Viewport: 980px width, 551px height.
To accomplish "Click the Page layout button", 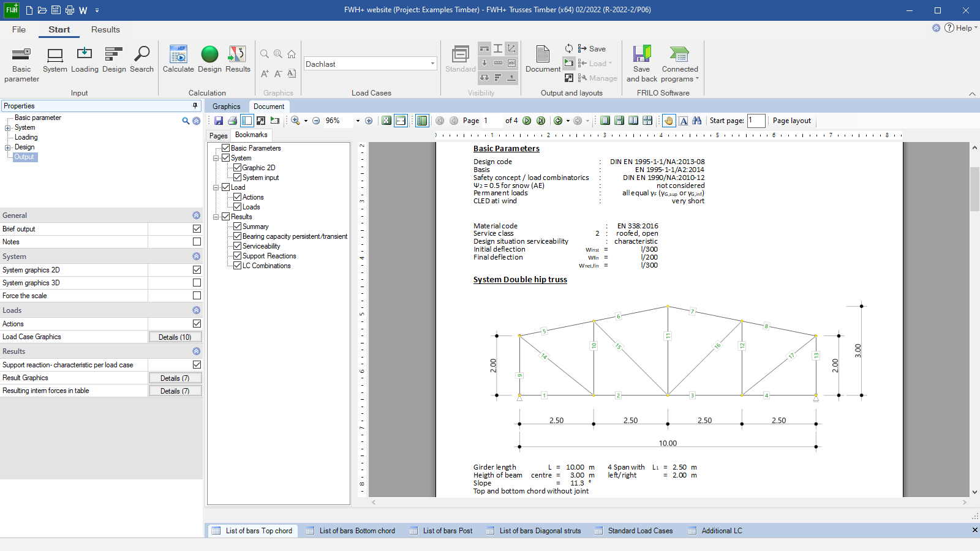I will (791, 121).
